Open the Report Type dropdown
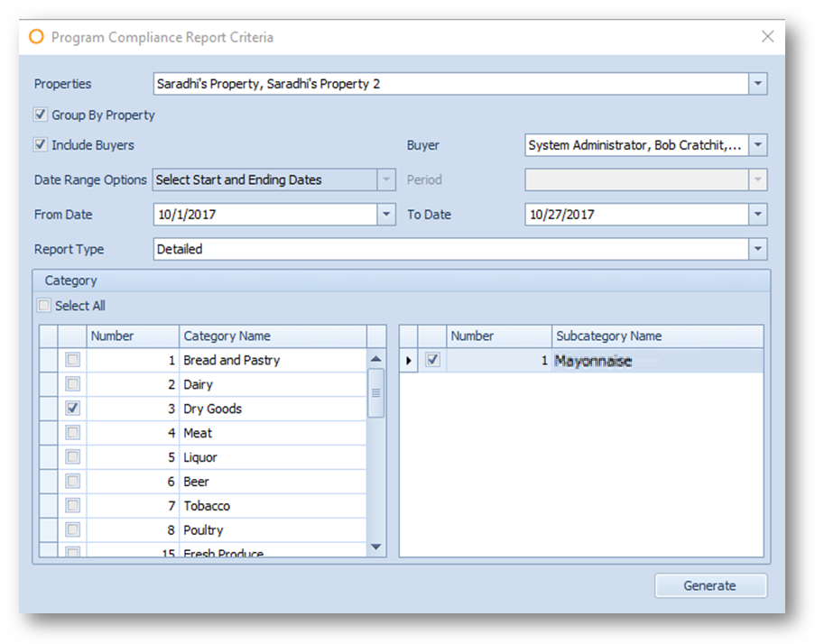 (758, 250)
